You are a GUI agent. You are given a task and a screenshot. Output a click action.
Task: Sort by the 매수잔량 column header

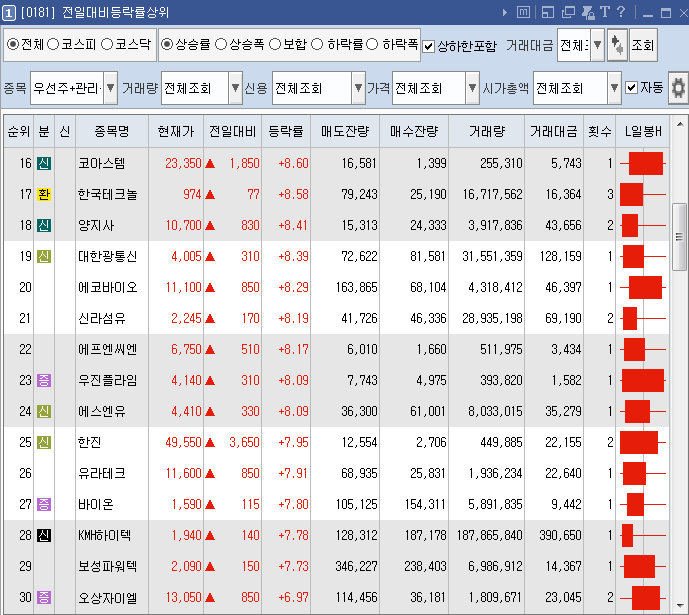[x=414, y=131]
